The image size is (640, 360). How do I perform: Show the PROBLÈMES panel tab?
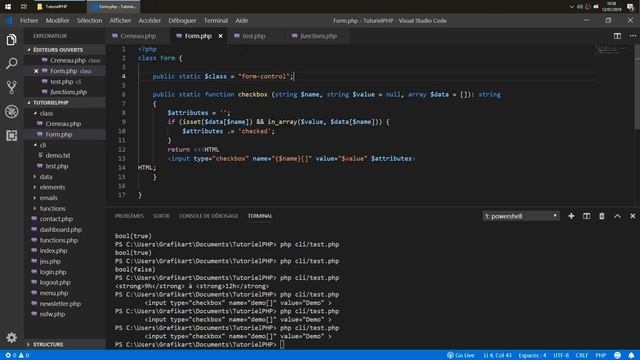click(129, 216)
